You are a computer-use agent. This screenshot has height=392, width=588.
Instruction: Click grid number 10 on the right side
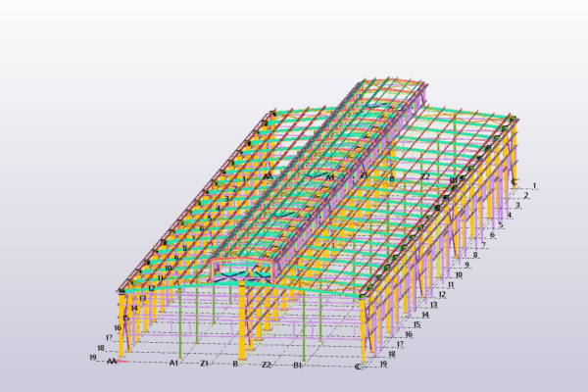(x=459, y=275)
